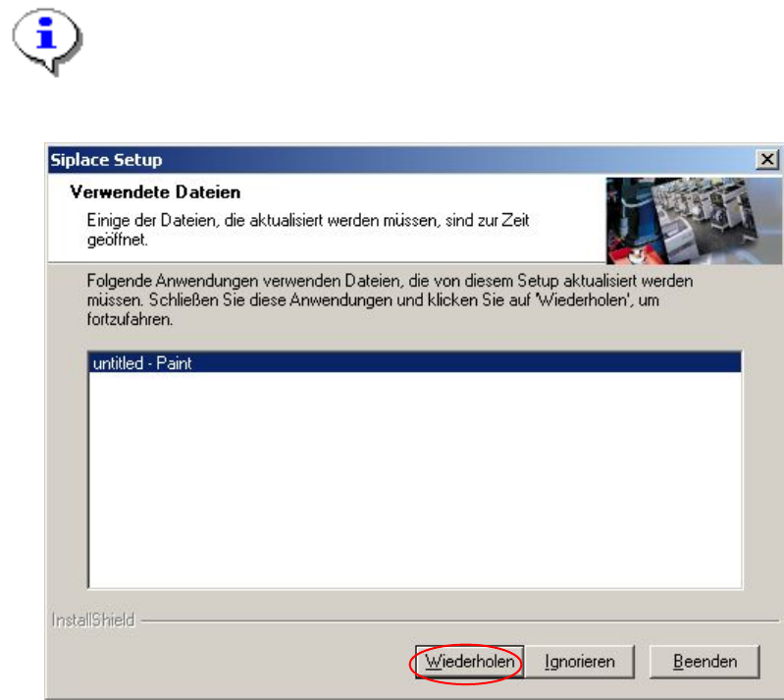Click the separator line beside InstallShield

click(x=460, y=620)
